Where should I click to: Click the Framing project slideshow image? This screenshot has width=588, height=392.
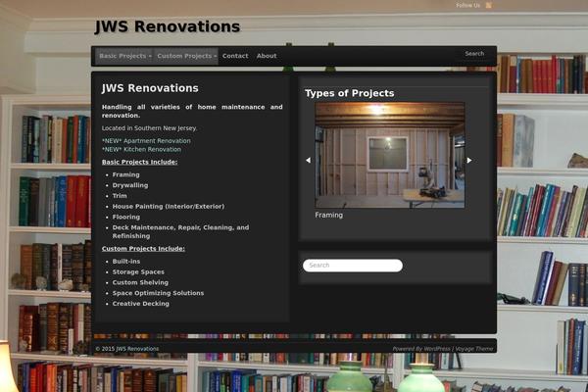tap(390, 155)
